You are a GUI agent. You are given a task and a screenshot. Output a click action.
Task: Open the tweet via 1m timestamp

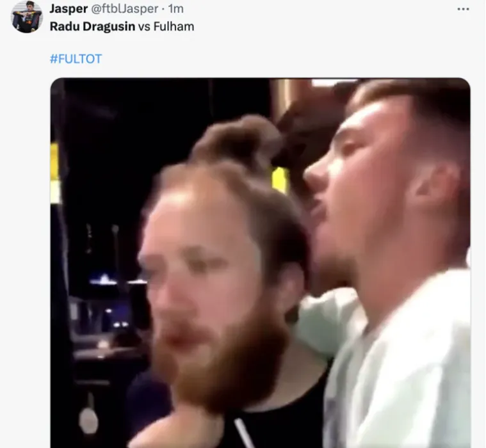(175, 9)
